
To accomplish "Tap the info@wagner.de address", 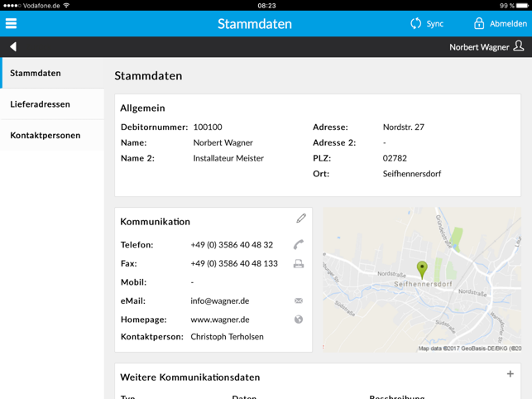I will pyautogui.click(x=220, y=300).
